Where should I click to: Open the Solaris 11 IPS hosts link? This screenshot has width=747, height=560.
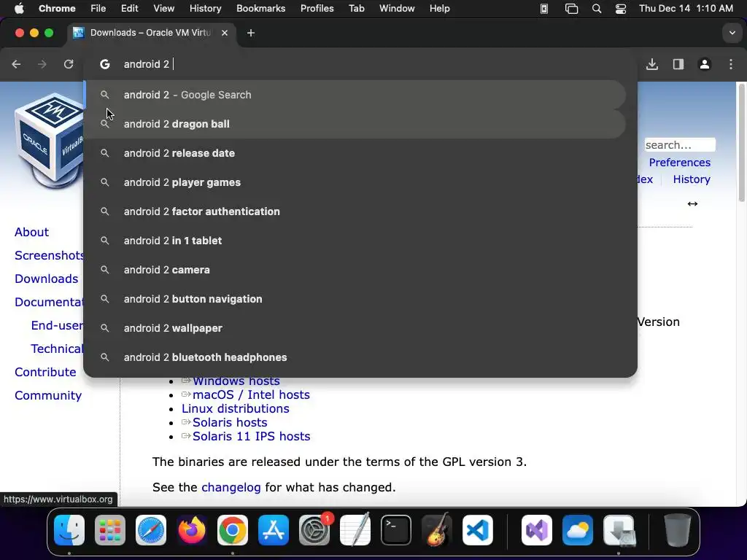251,436
